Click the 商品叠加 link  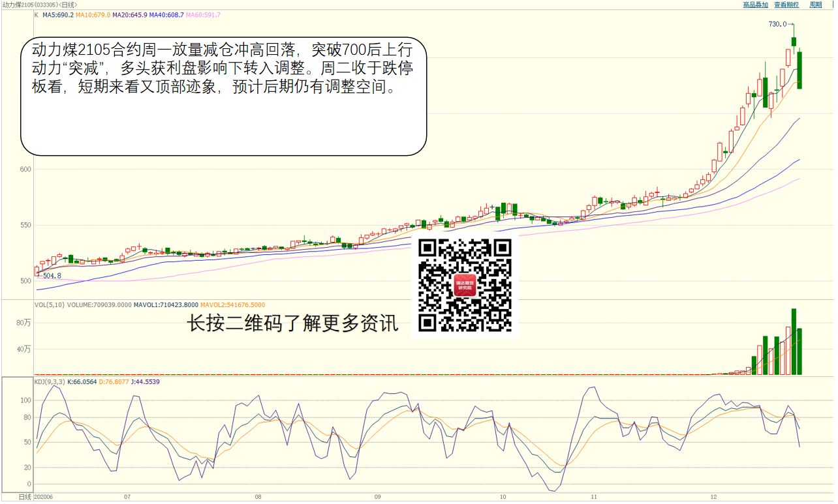tap(756, 5)
